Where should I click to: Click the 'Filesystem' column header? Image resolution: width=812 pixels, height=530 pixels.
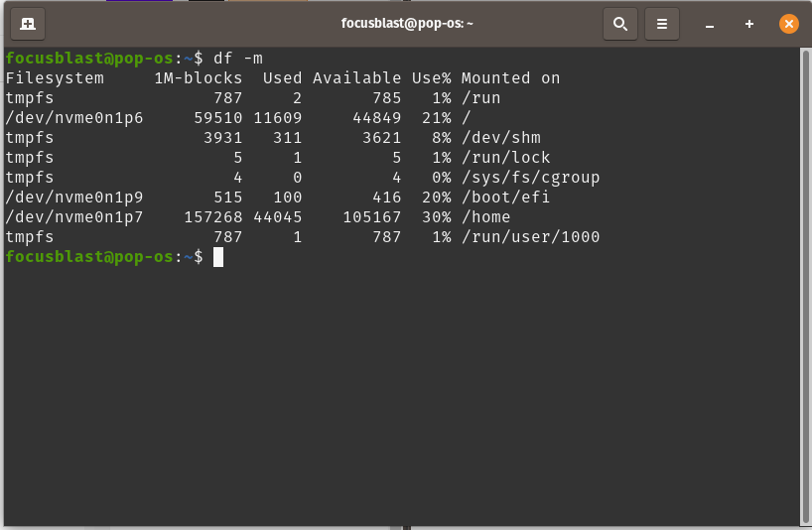point(55,78)
